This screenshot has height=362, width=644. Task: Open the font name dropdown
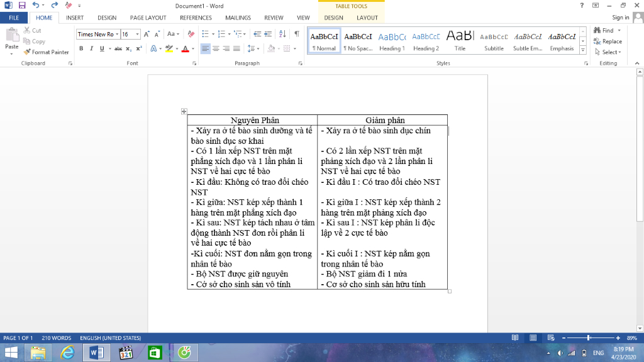pos(117,34)
